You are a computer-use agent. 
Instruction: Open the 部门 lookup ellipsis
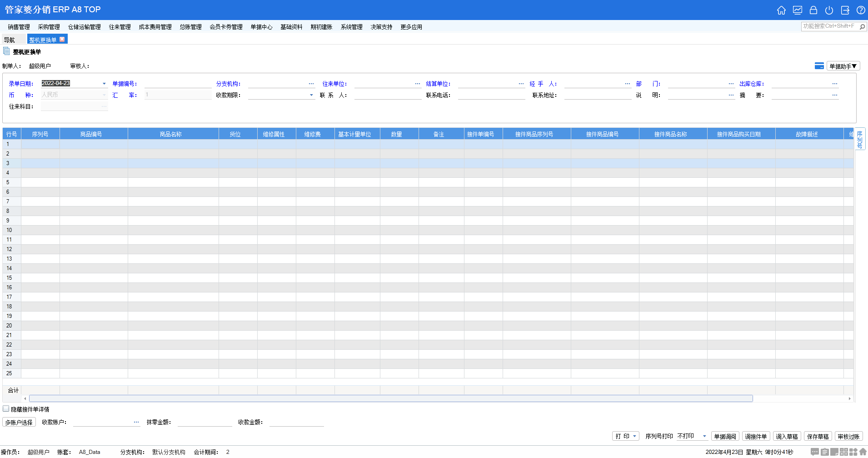point(731,84)
